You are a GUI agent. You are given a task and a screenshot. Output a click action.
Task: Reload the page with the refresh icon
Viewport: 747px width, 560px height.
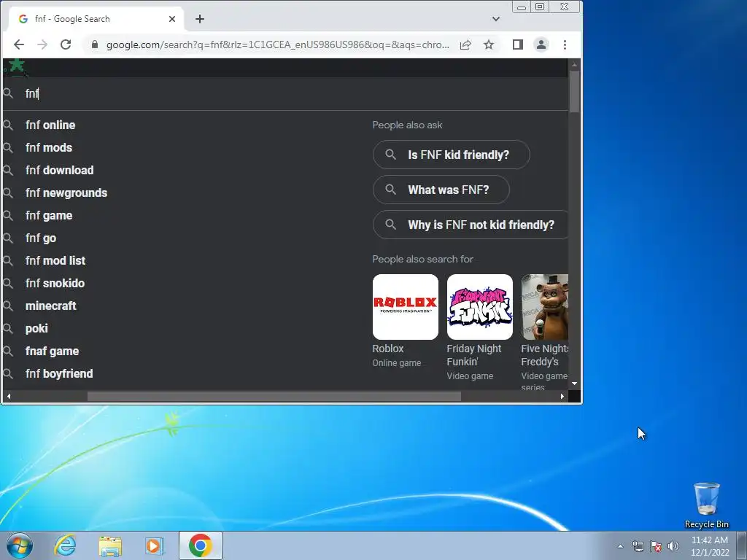(66, 44)
